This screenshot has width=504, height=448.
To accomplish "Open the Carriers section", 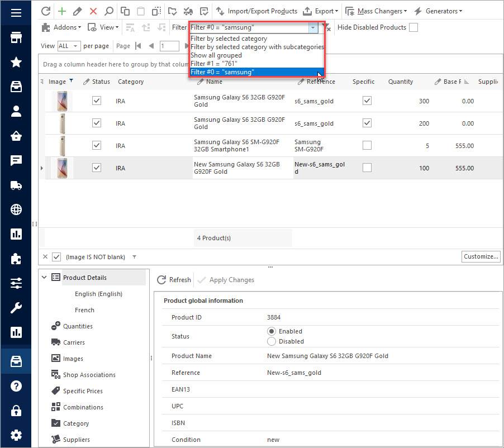I will coord(74,342).
